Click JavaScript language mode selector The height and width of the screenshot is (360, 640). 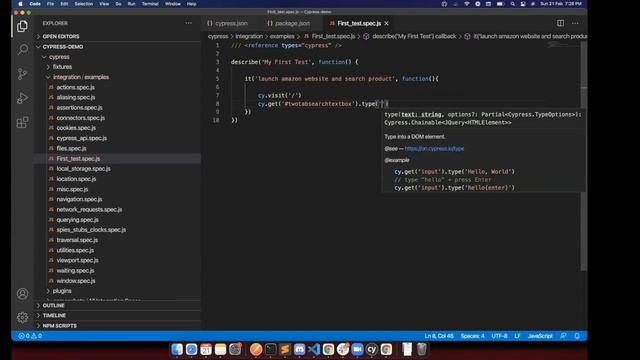coord(540,336)
